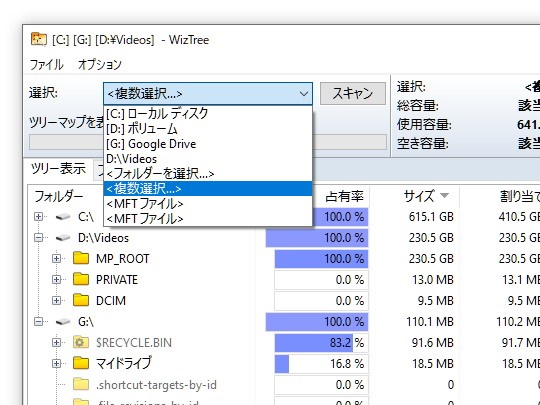The image size is (540, 405).
Task: Click the 100.0 % bar for MP_ROOT
Action: coord(321,259)
